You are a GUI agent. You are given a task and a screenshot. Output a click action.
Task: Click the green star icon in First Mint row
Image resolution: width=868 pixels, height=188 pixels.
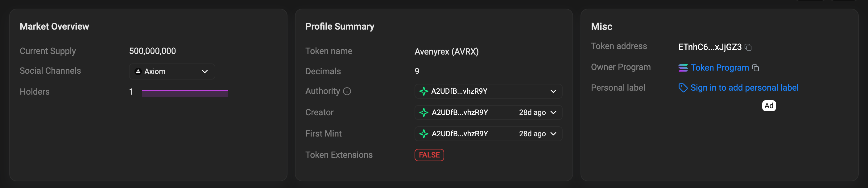point(424,134)
